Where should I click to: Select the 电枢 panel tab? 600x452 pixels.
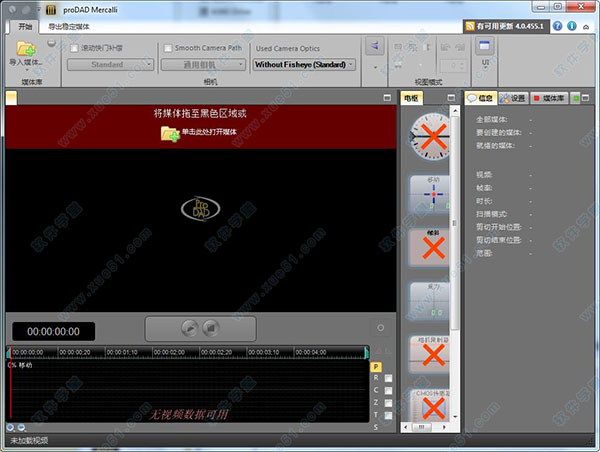(411, 98)
